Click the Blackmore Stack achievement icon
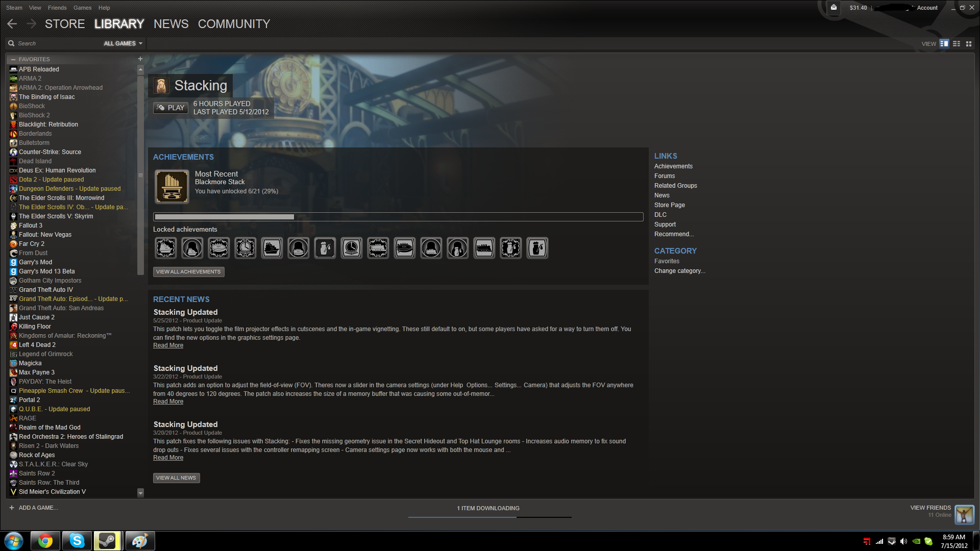Viewport: 980px width, 551px height. pyautogui.click(x=171, y=187)
